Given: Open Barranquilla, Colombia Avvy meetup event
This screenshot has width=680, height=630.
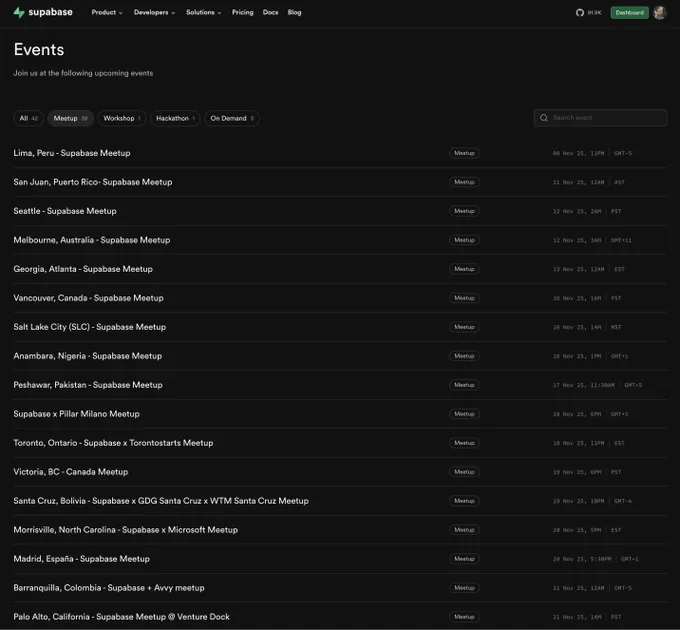Looking at the screenshot, I should coord(109,588).
